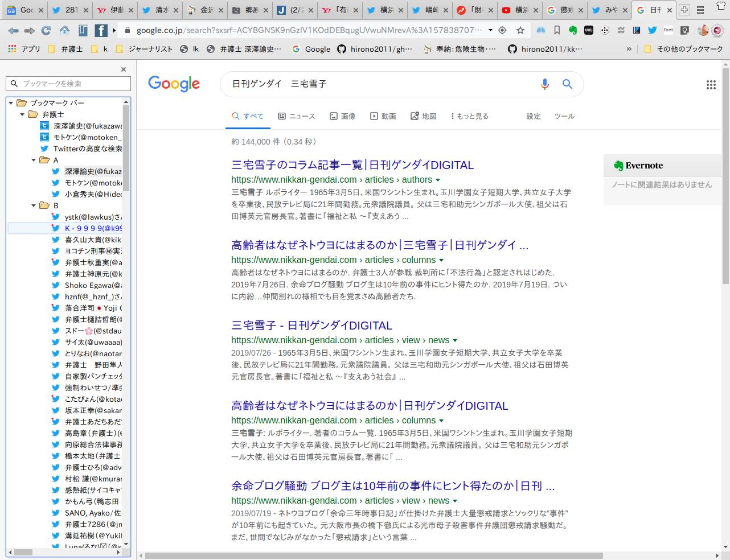This screenshot has width=730, height=560.
Task: Open the アプリ apps shortcut
Action: (x=24, y=49)
